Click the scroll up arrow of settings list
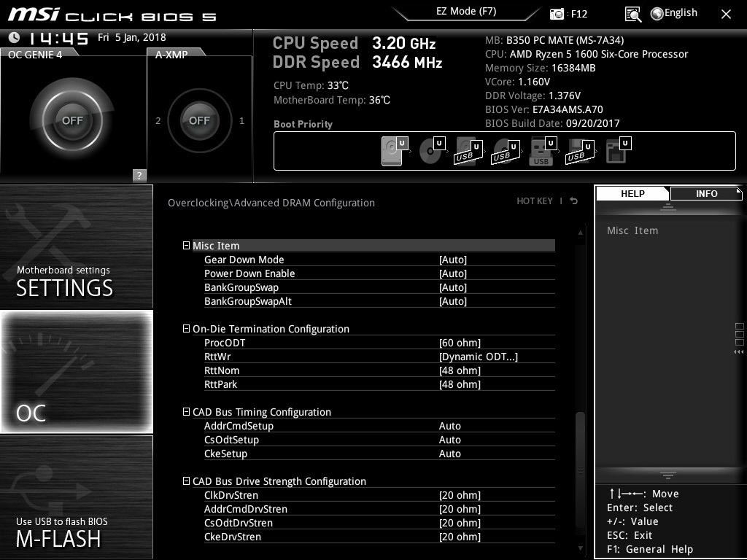Viewport: 747px width, 560px height. pyautogui.click(x=580, y=233)
